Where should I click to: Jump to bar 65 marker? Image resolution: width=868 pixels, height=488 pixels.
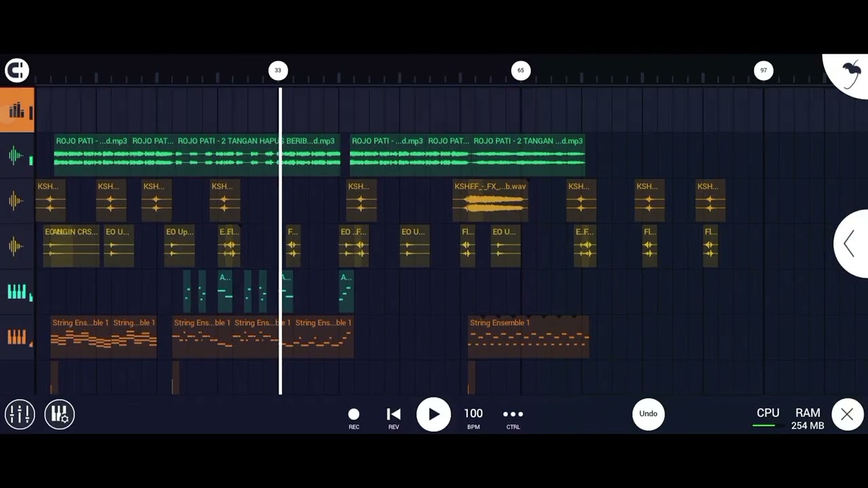[x=521, y=70]
